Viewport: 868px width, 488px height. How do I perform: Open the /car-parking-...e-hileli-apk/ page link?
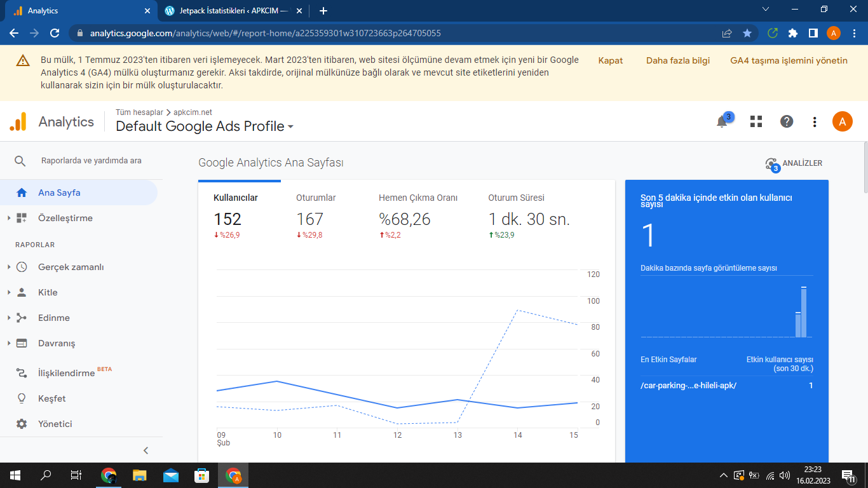tap(688, 385)
